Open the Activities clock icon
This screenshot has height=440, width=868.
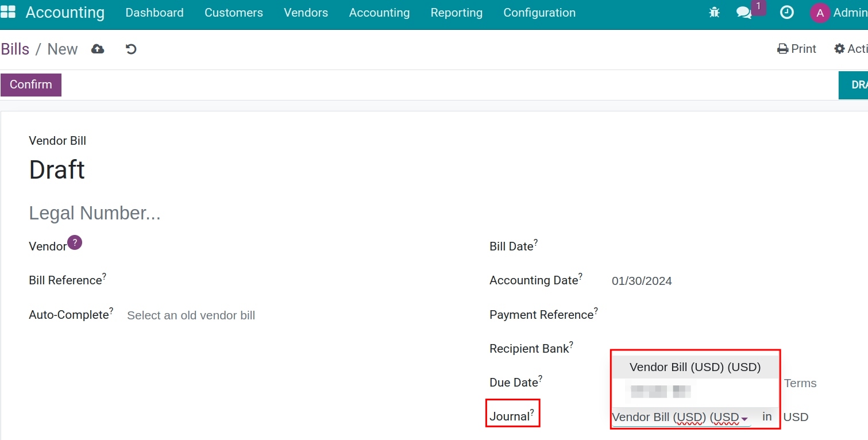(786, 12)
